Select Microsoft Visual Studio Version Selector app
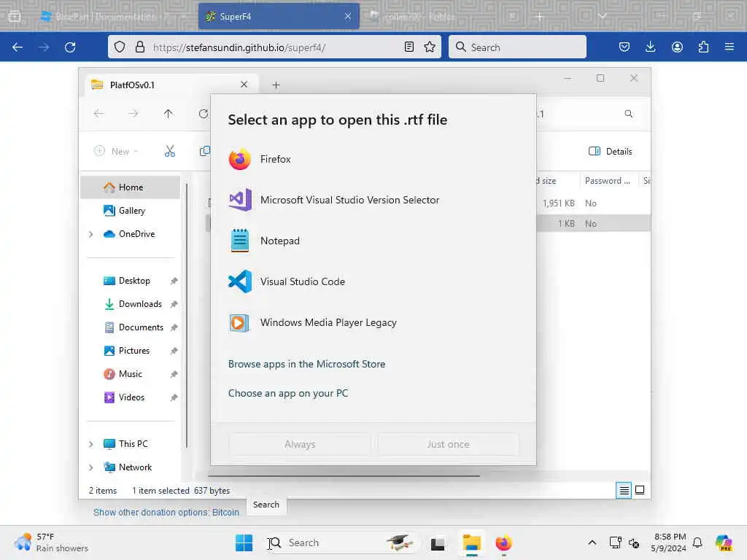 tap(373, 200)
